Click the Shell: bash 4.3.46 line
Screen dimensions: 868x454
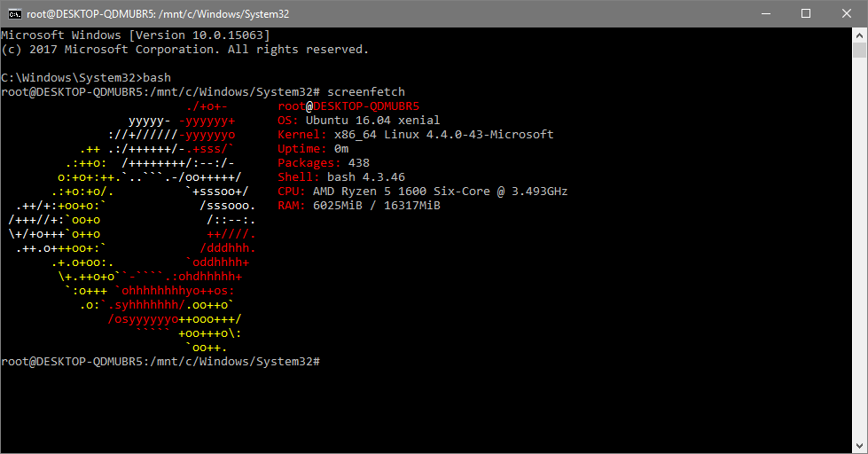click(341, 177)
